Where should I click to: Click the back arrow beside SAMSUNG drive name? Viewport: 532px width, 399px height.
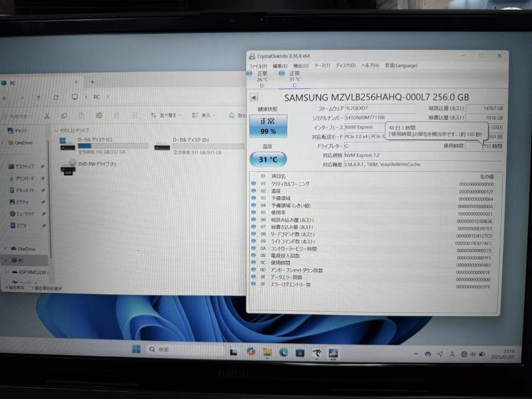click(x=253, y=97)
